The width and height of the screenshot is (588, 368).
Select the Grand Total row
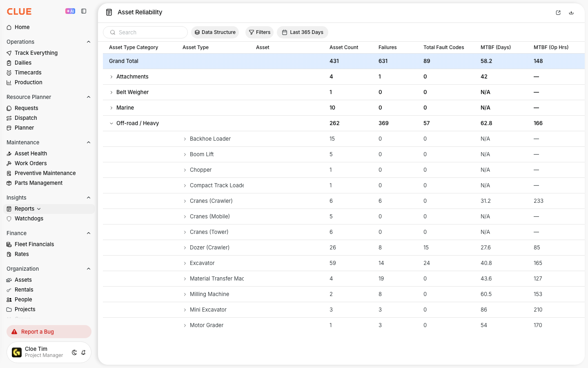tap(344, 61)
